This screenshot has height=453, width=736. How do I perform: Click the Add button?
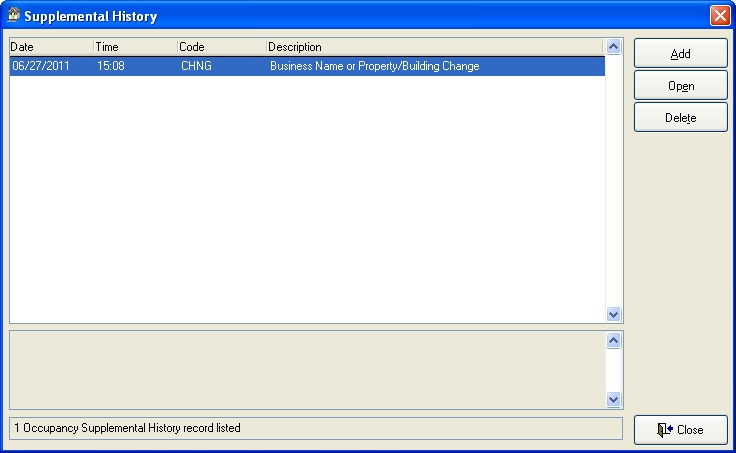coord(680,54)
